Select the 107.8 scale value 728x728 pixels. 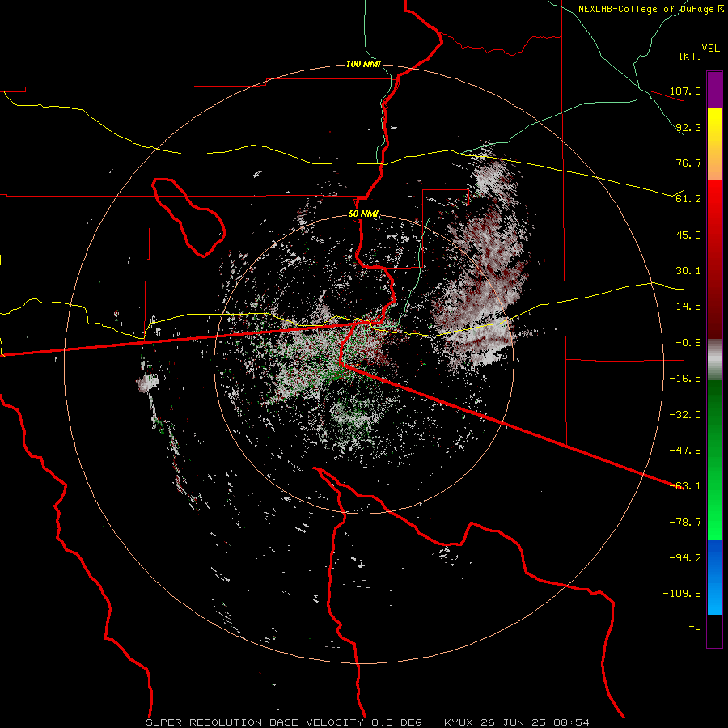[x=685, y=91]
